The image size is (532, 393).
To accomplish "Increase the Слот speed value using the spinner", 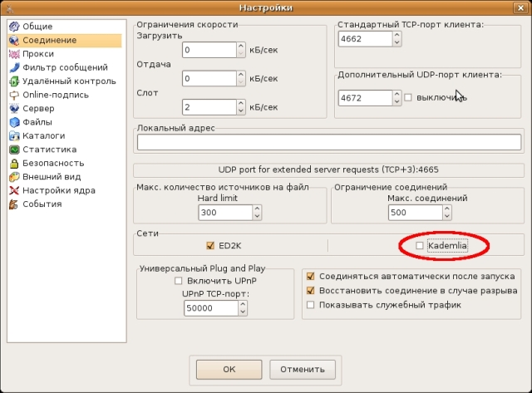I will (241, 104).
